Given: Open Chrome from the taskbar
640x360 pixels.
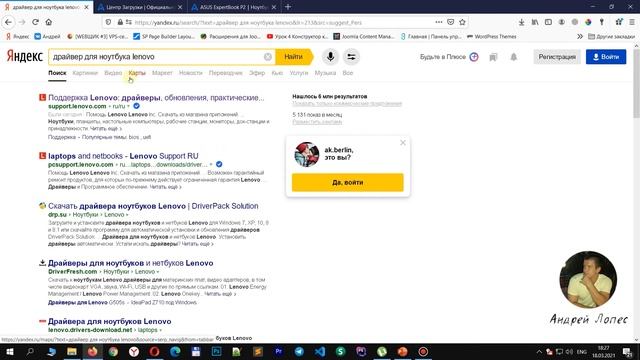Looking at the screenshot, I should pos(113,351).
